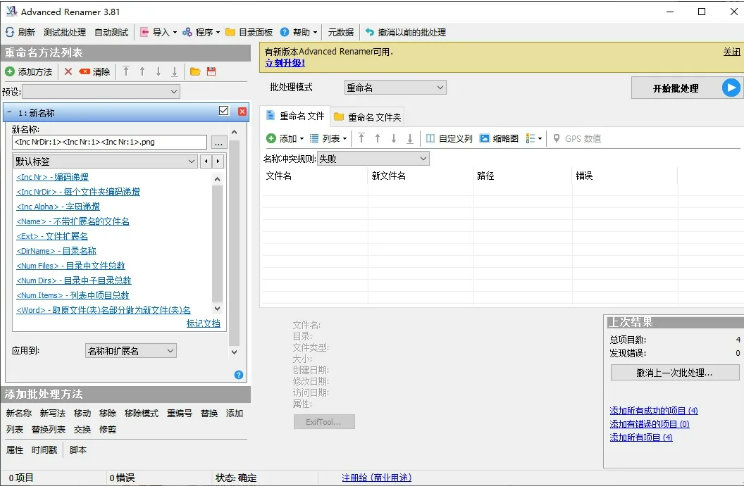This screenshot has height=486, width=744.
Task: Insert the <DirName> tag link
Action: point(56,251)
